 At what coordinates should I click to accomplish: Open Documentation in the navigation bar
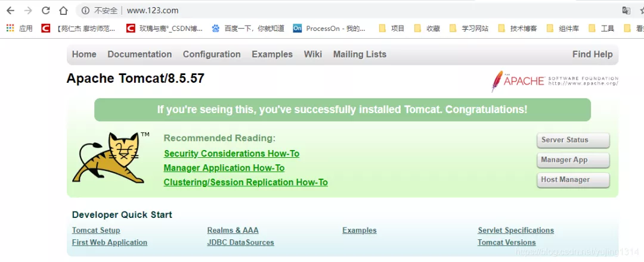point(140,54)
